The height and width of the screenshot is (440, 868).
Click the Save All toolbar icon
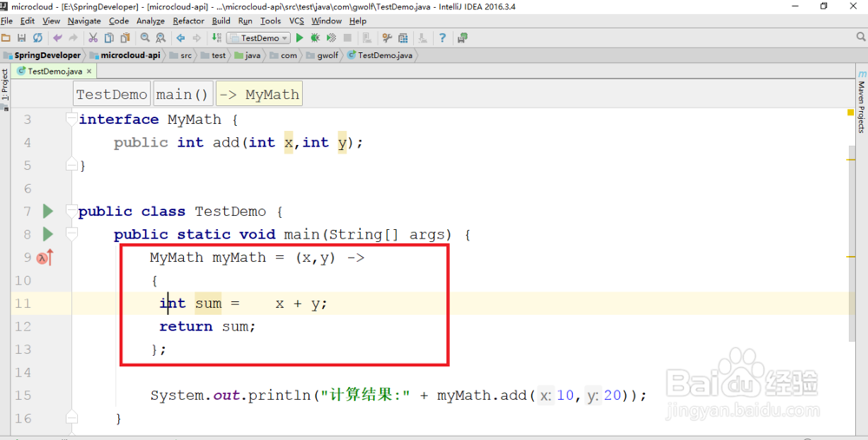[22, 37]
